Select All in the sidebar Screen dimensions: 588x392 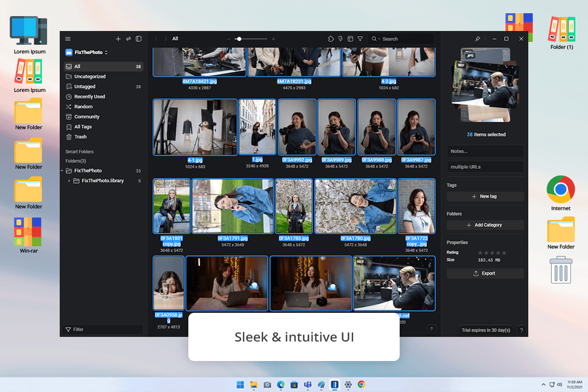104,67
